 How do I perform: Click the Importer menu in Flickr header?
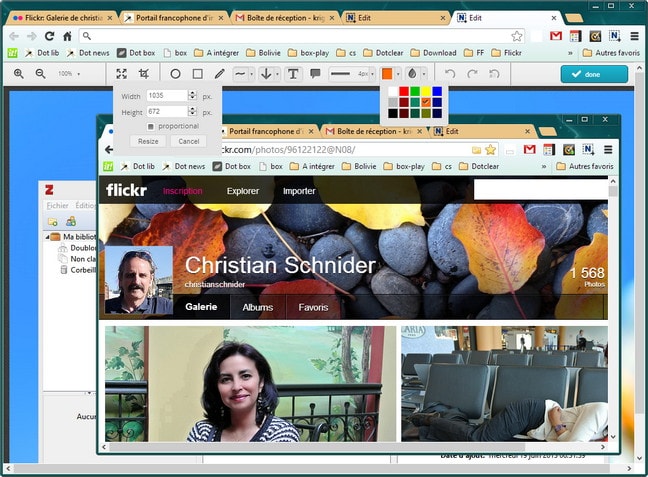(x=299, y=191)
